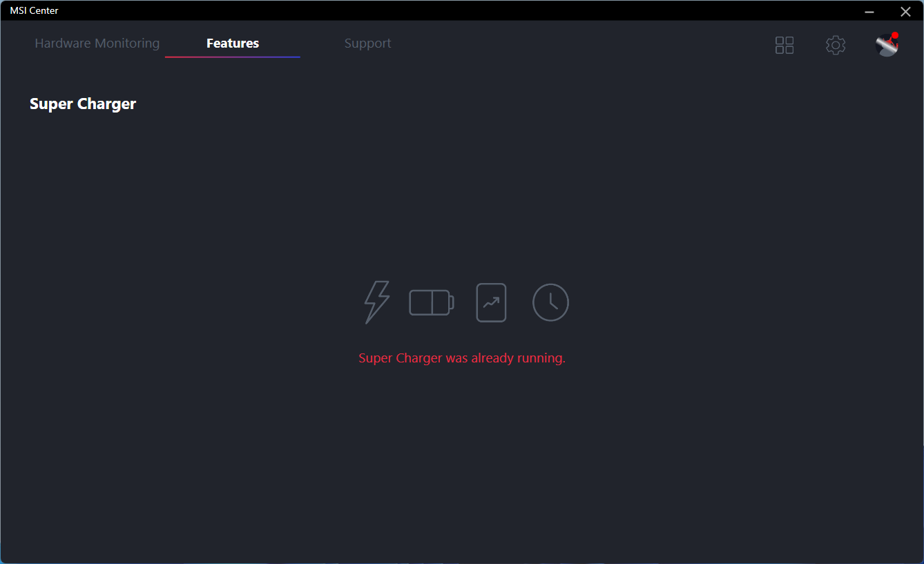Click the "Super Charger was already running." message

[x=462, y=358]
